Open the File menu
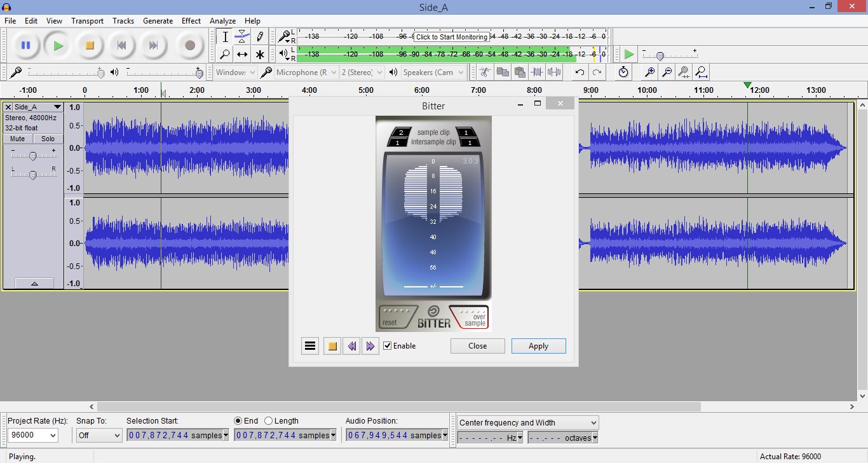 coord(10,21)
